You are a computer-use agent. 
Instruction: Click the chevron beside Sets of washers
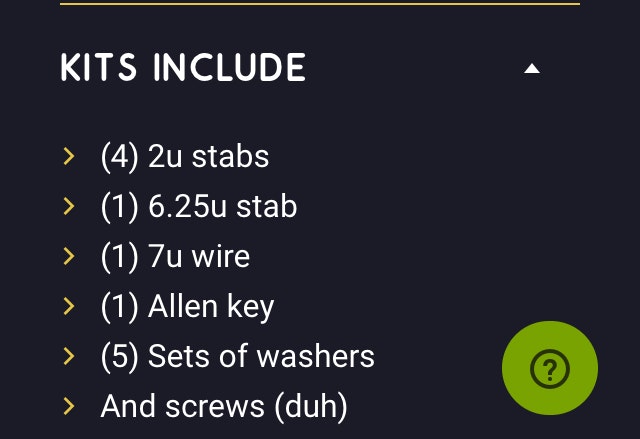(x=69, y=356)
